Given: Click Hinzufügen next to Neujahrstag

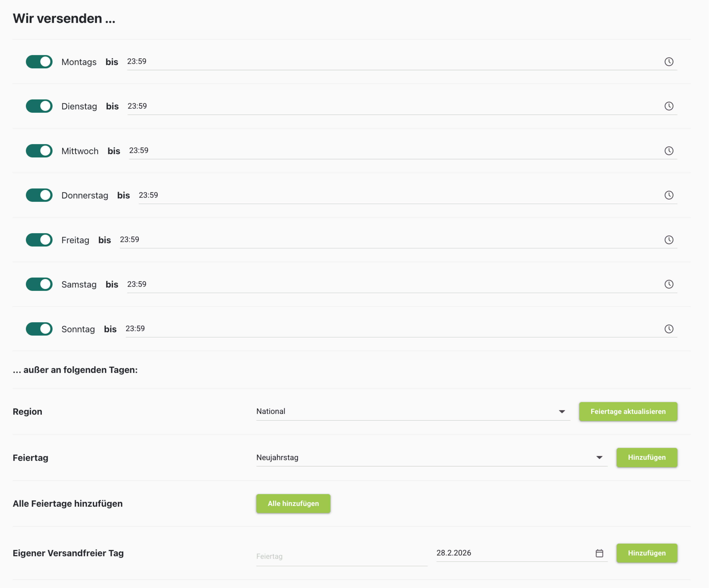Looking at the screenshot, I should click(646, 458).
